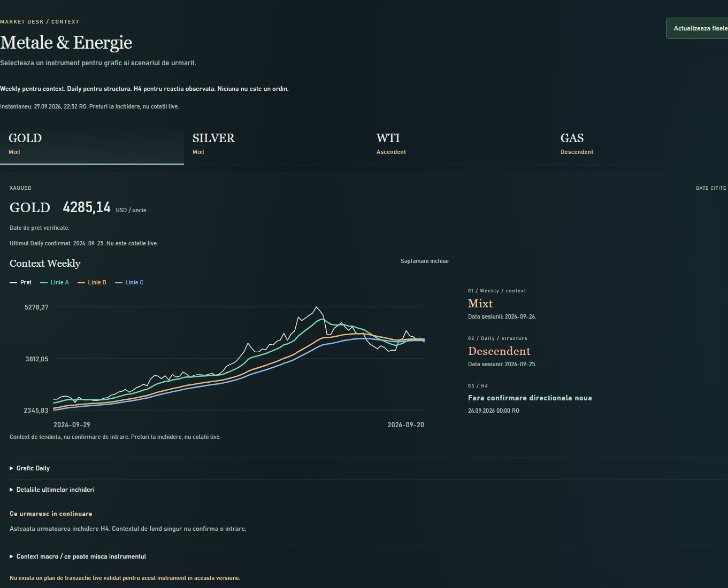Click 'Date de pret verificate.' text
This screenshot has height=588, width=728.
40,228
